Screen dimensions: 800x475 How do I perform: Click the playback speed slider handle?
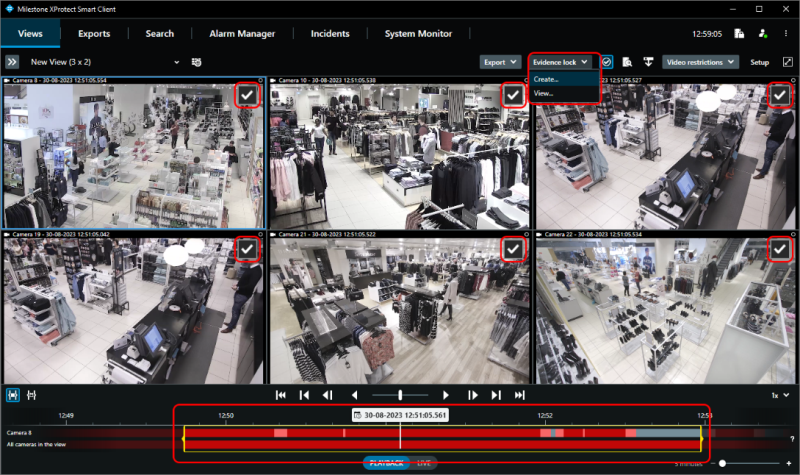pyautogui.click(x=400, y=395)
